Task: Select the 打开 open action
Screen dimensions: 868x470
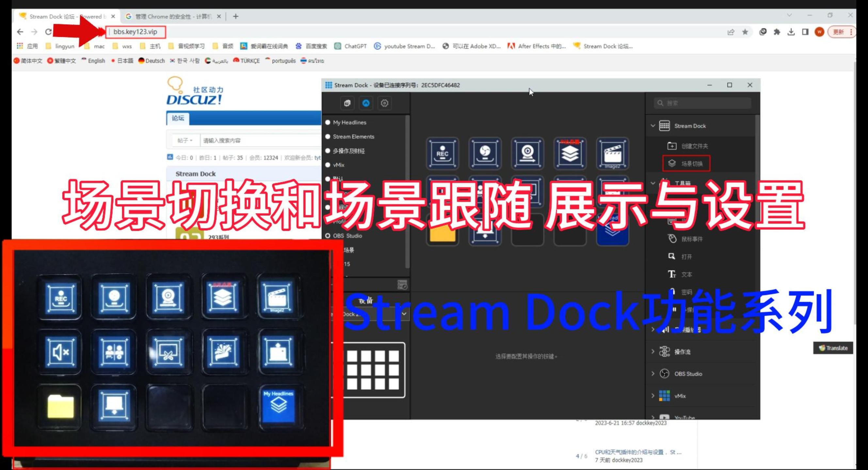Action: click(x=680, y=257)
